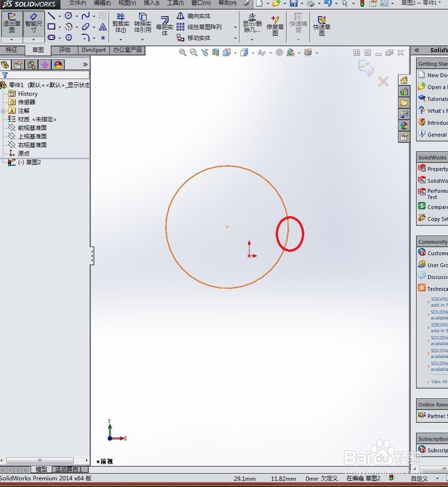The width and height of the screenshot is (448, 487).
Task: Click the feature tree horizontal scrollbar
Action: [x=40, y=460]
